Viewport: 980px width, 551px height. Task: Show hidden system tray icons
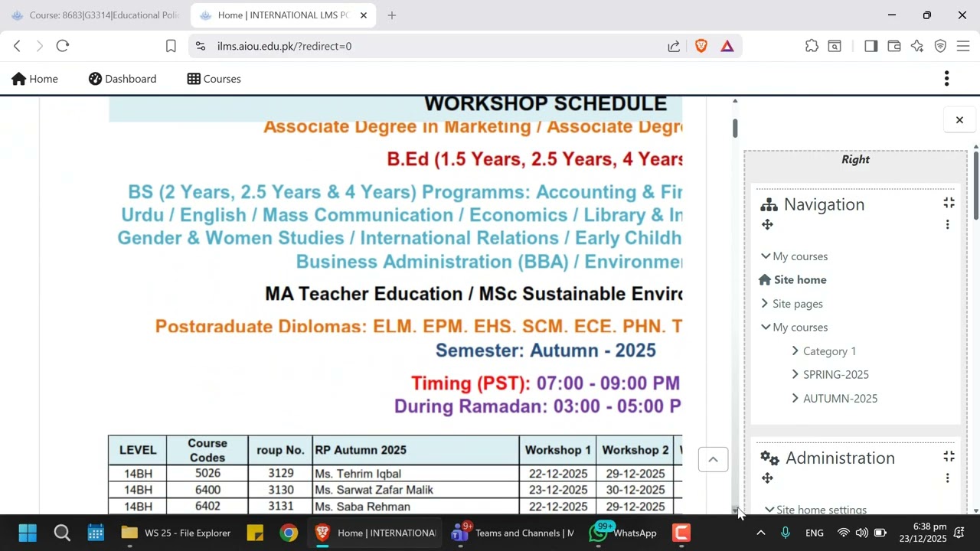760,533
